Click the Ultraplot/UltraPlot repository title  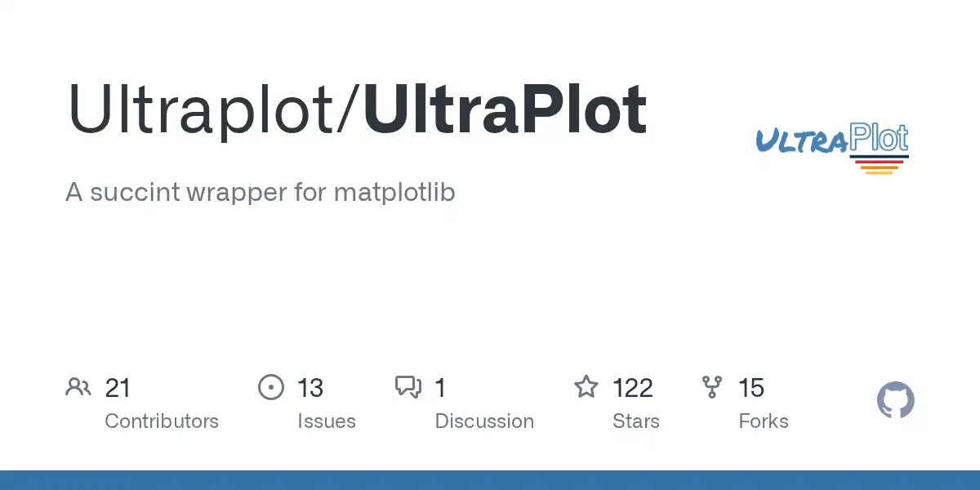pos(357,109)
